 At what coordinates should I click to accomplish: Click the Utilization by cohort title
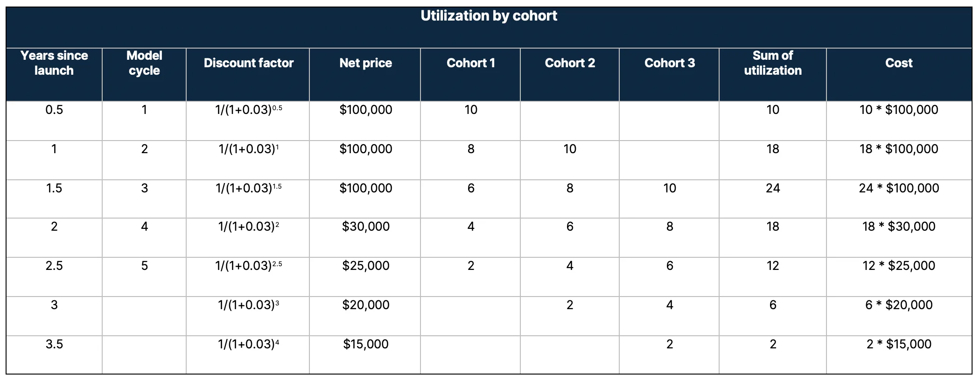[489, 16]
